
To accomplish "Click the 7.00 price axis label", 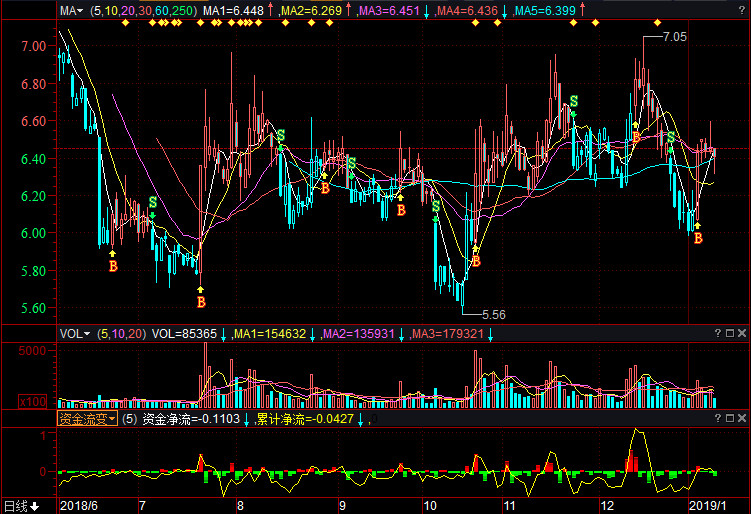I will click(x=34, y=46).
